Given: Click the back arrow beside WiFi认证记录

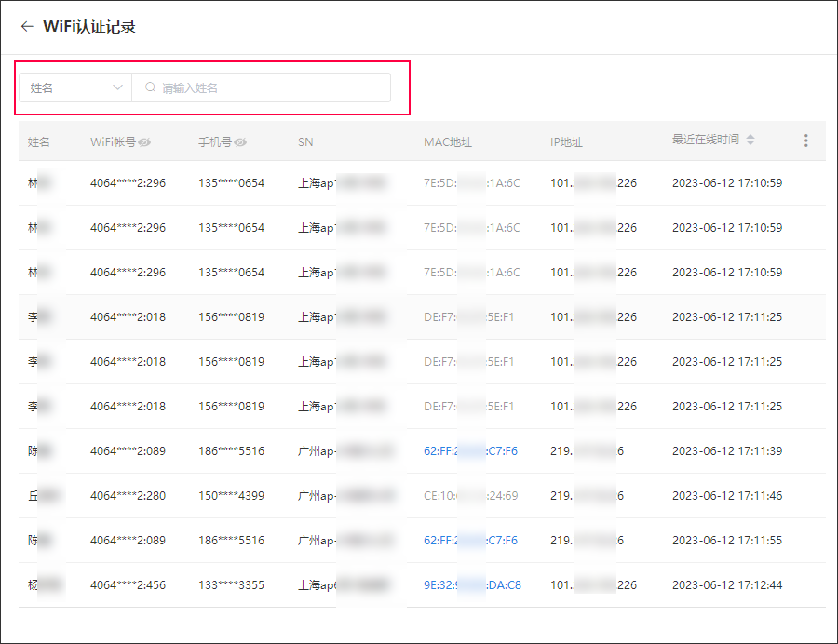Looking at the screenshot, I should pyautogui.click(x=26, y=27).
